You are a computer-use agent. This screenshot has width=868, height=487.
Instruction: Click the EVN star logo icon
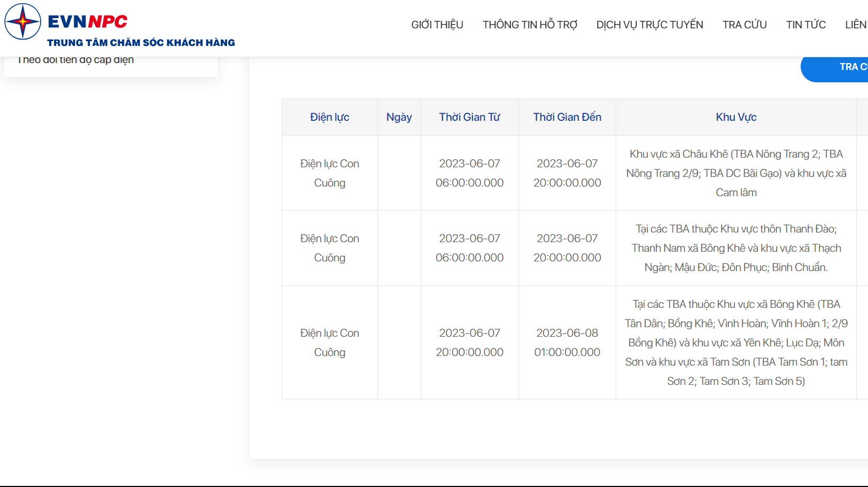tap(22, 21)
